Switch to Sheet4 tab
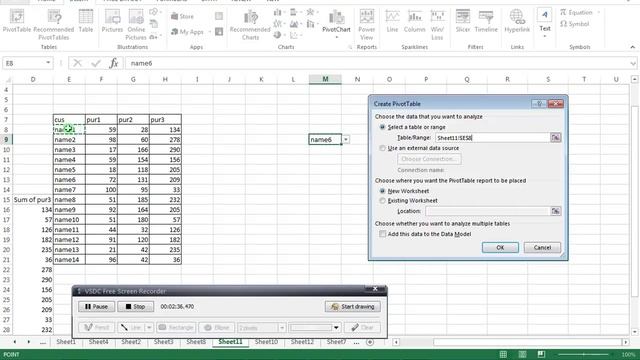Image resolution: width=640 pixels, height=360 pixels. pyautogui.click(x=98, y=342)
